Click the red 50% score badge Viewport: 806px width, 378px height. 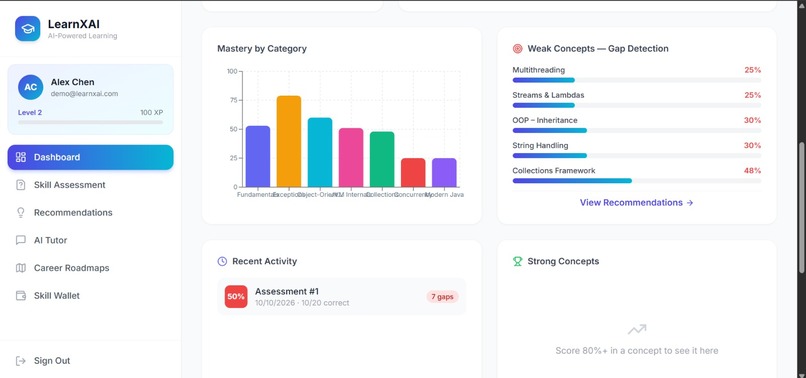pyautogui.click(x=236, y=297)
